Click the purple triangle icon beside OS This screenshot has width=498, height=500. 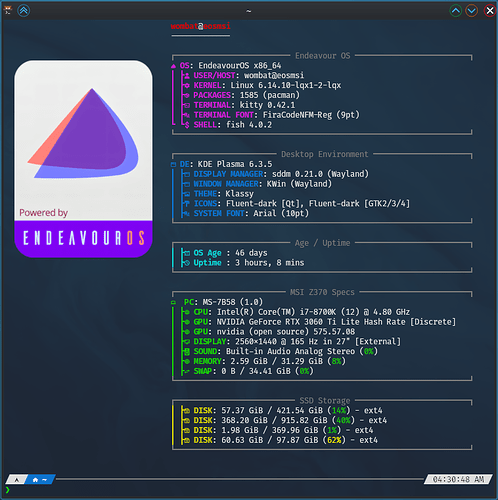coord(173,66)
